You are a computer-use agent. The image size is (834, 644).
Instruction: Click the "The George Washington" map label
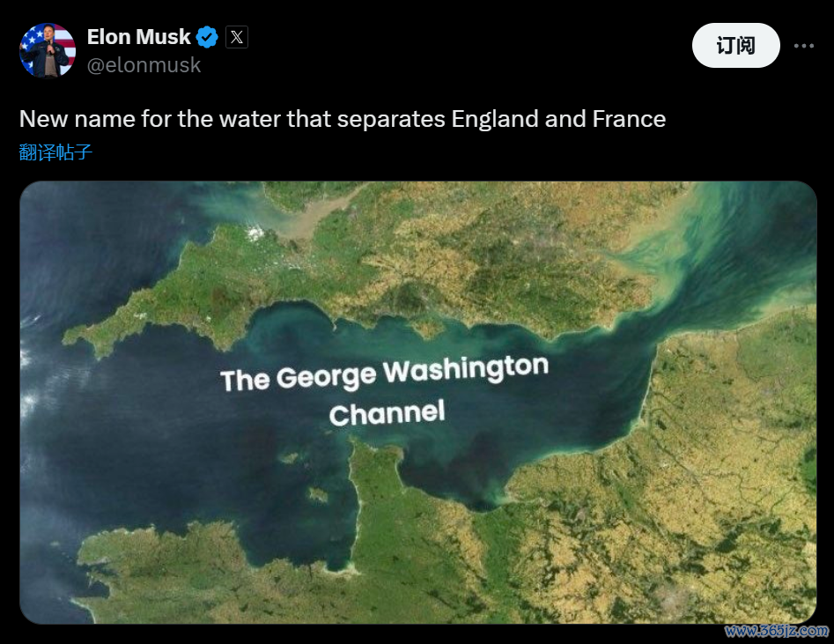(384, 373)
